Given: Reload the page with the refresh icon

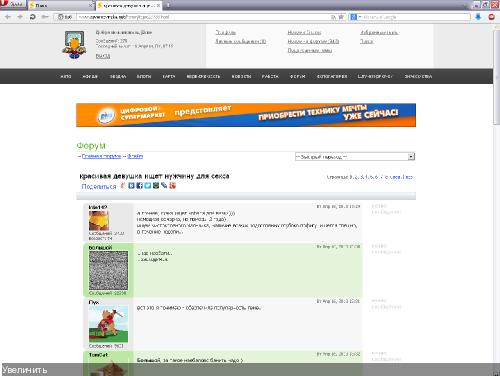Looking at the screenshot, I should click(33, 17).
